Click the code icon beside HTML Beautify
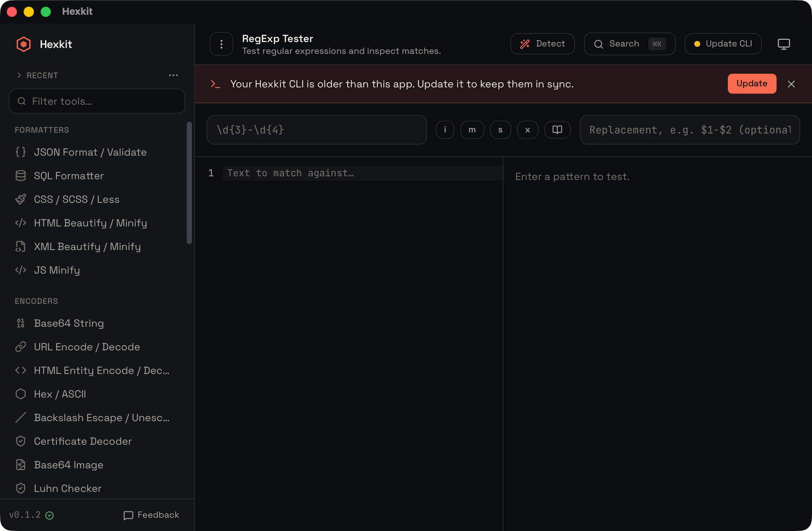This screenshot has width=812, height=531. coord(21,223)
